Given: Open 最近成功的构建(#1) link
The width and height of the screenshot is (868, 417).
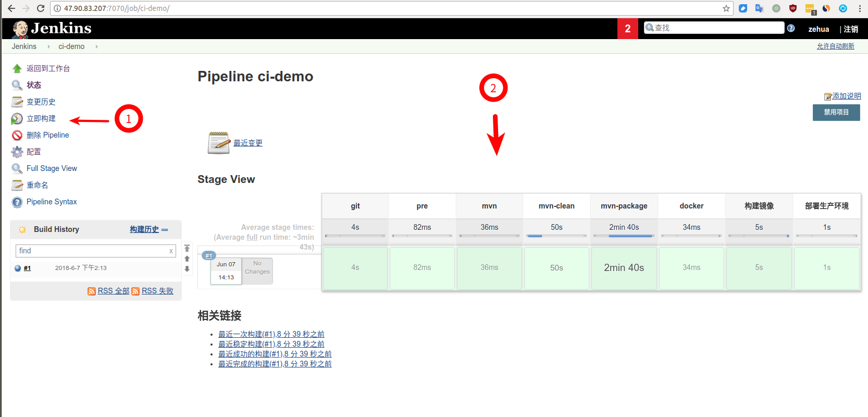Looking at the screenshot, I should [275, 354].
